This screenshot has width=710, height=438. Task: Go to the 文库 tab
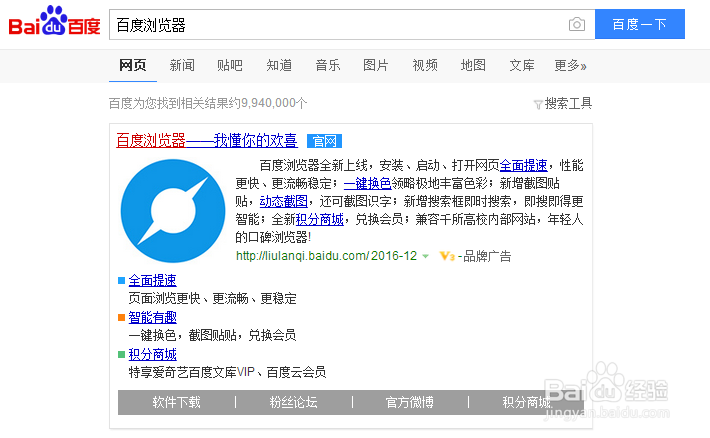[522, 65]
